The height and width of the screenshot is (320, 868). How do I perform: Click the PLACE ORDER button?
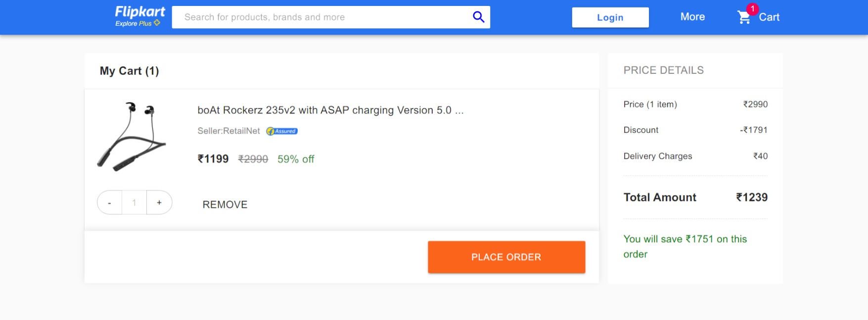pyautogui.click(x=506, y=257)
